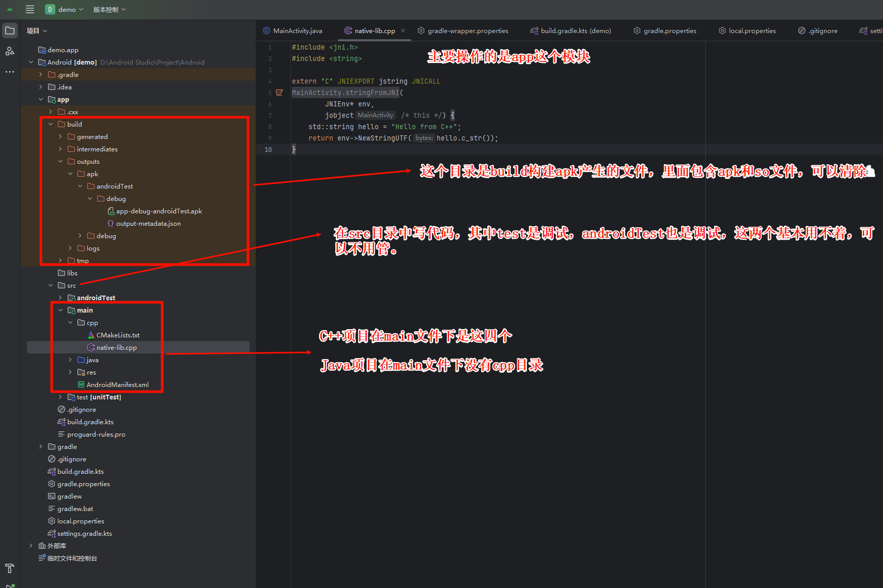Viewport: 883px width, 588px height.
Task: Close the native-lib.cpp tab
Action: click(403, 30)
